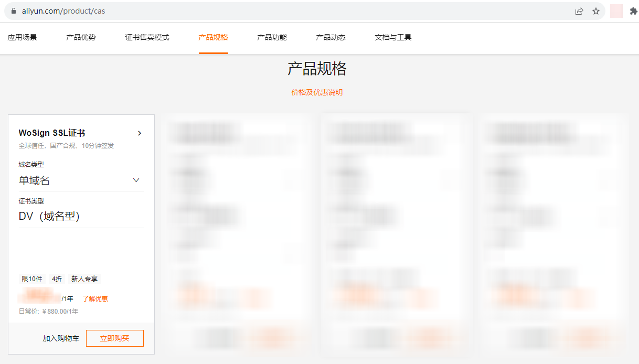Click the 立即购买 purchase button
The image size is (639, 364).
coord(114,338)
